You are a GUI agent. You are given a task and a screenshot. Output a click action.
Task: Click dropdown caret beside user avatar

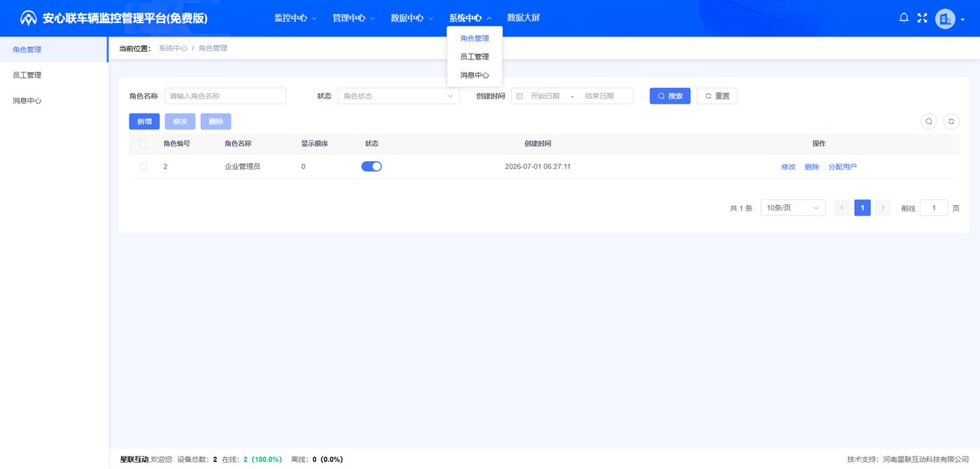point(962,20)
